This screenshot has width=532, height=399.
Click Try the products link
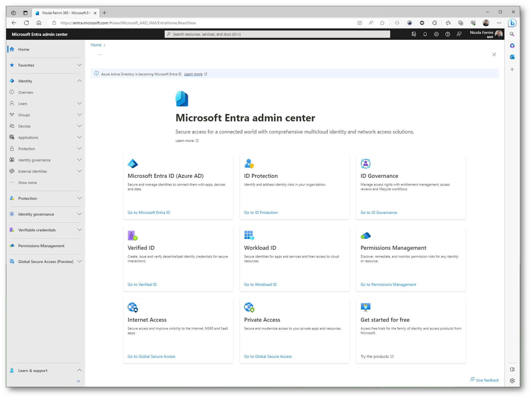point(377,356)
